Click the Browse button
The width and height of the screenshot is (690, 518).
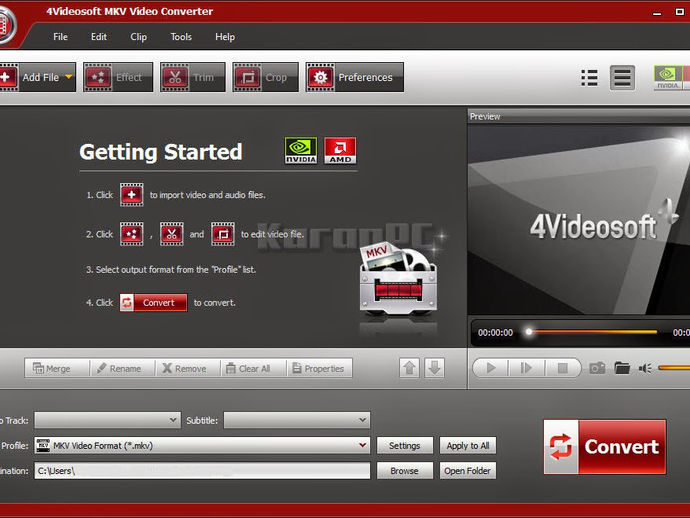tap(405, 471)
